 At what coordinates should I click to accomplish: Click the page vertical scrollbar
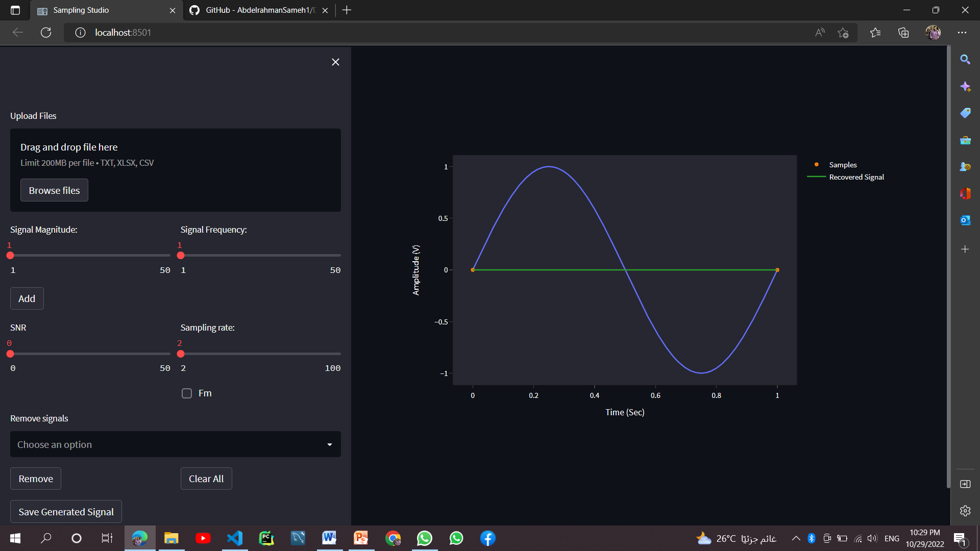tap(948, 267)
